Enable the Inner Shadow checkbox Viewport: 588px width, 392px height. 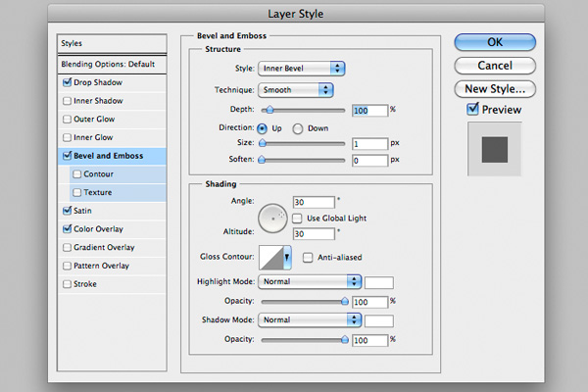coord(67,100)
